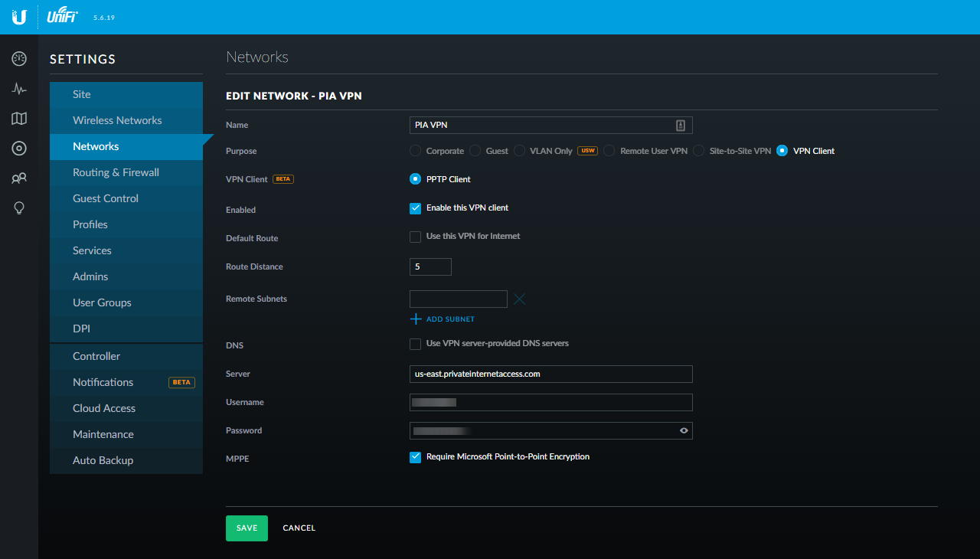Check Use VPN server-provided DNS servers

(415, 344)
